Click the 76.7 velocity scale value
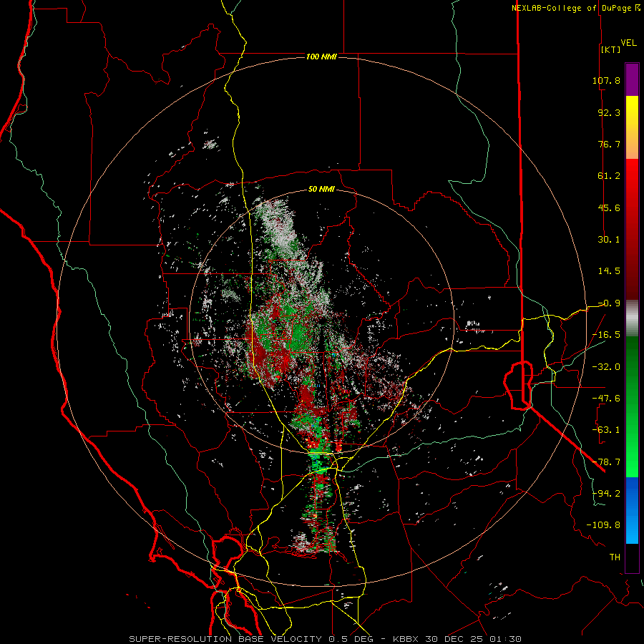The image size is (644, 644). tap(609, 144)
